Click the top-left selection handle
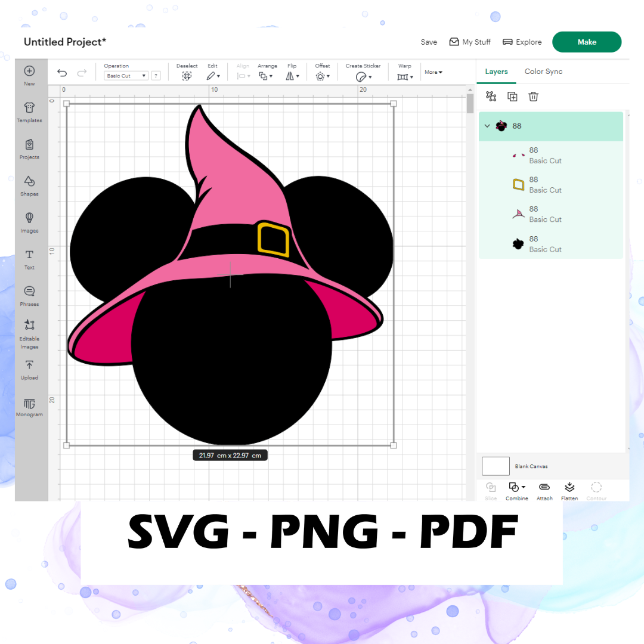Viewport: 644px width, 644px height. click(x=67, y=104)
